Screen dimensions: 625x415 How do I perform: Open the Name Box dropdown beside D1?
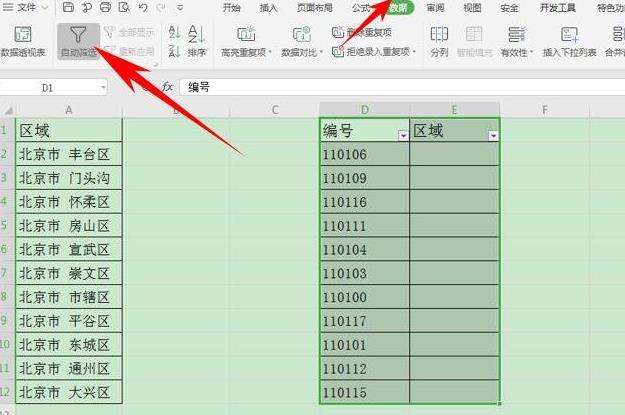(103, 87)
